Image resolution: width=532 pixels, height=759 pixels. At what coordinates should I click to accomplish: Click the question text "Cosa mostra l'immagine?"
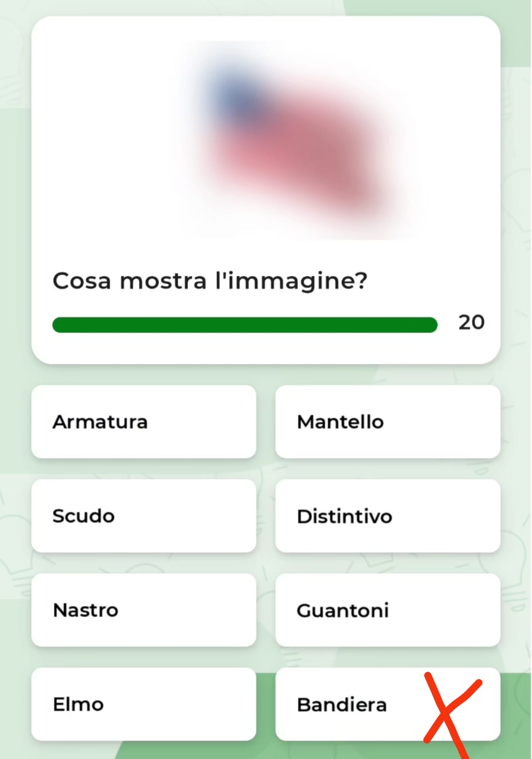[x=210, y=281]
